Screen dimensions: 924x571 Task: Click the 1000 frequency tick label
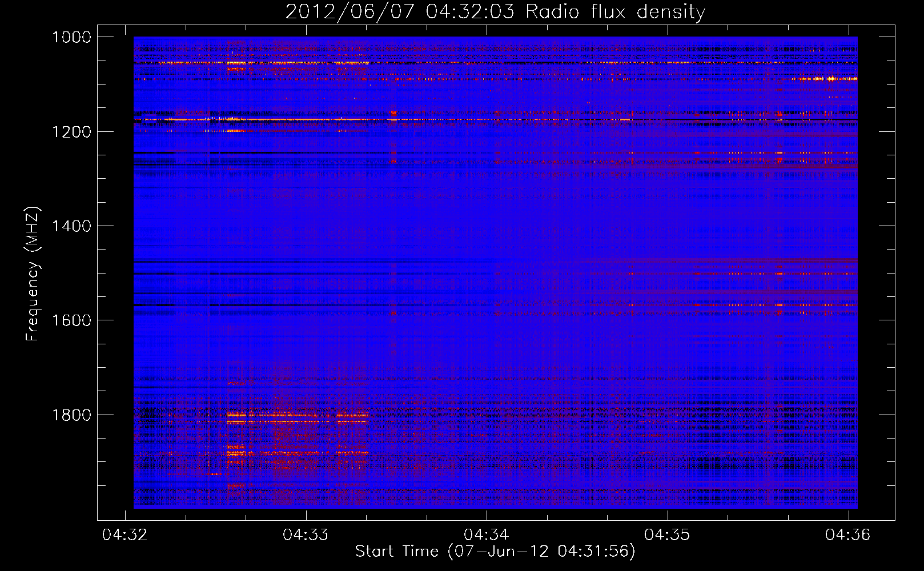[x=71, y=37]
